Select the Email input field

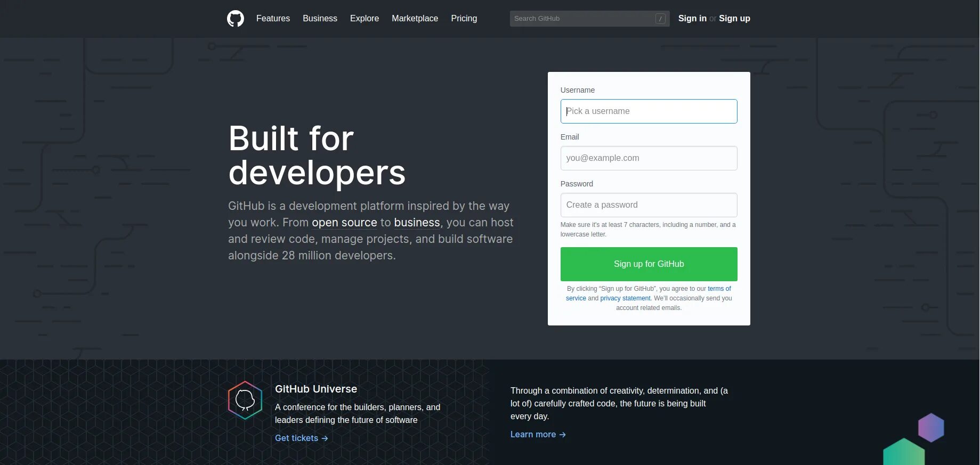[649, 158]
